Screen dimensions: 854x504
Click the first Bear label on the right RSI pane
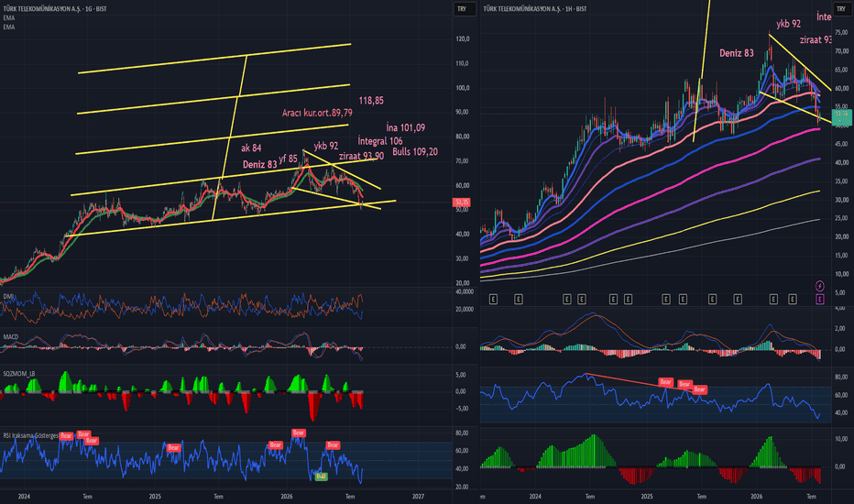pos(665,382)
